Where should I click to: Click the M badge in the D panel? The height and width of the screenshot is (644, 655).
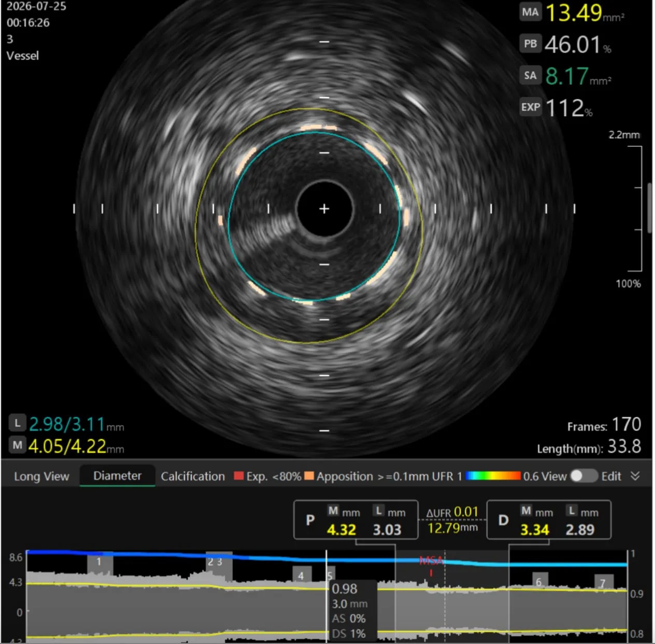(x=526, y=511)
